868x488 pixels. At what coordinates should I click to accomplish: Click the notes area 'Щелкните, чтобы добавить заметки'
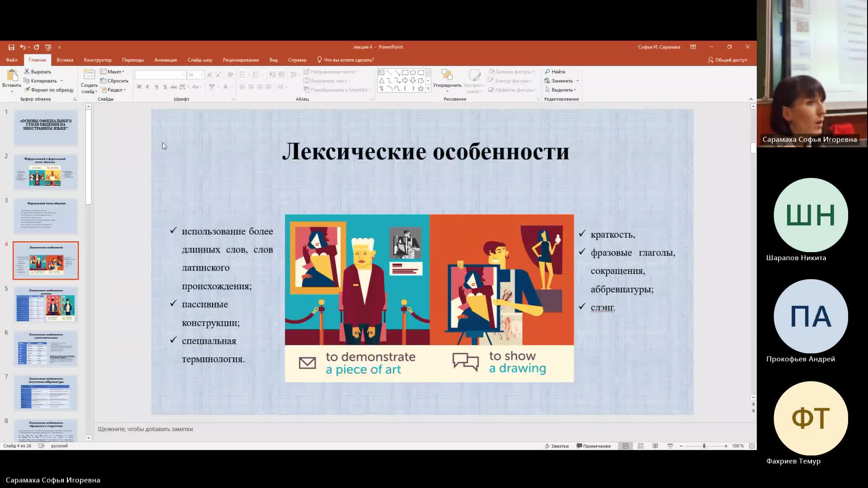(146, 429)
